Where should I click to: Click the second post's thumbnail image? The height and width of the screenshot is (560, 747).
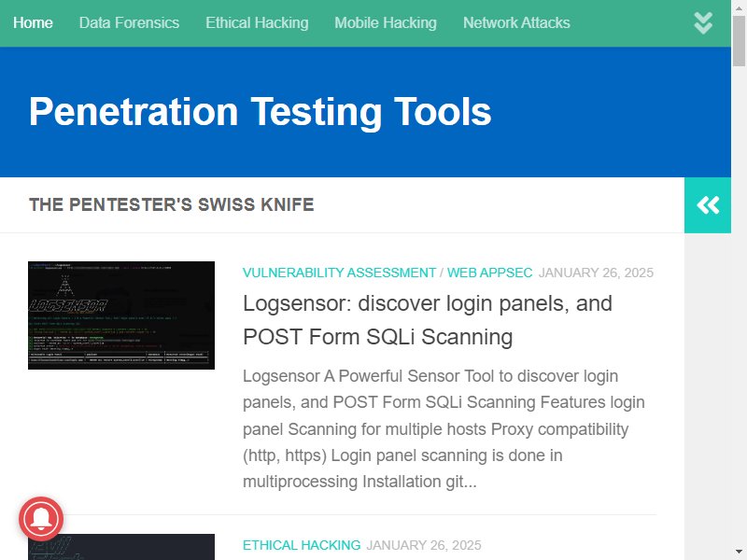click(121, 547)
